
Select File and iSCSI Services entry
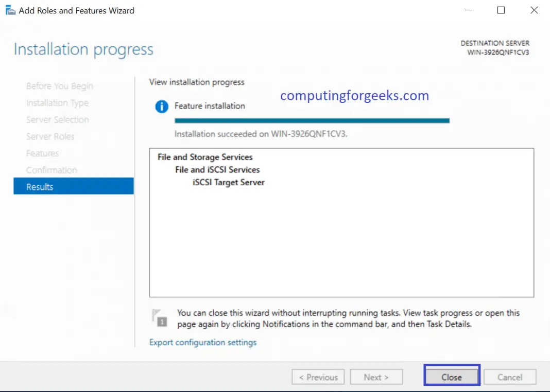click(217, 169)
